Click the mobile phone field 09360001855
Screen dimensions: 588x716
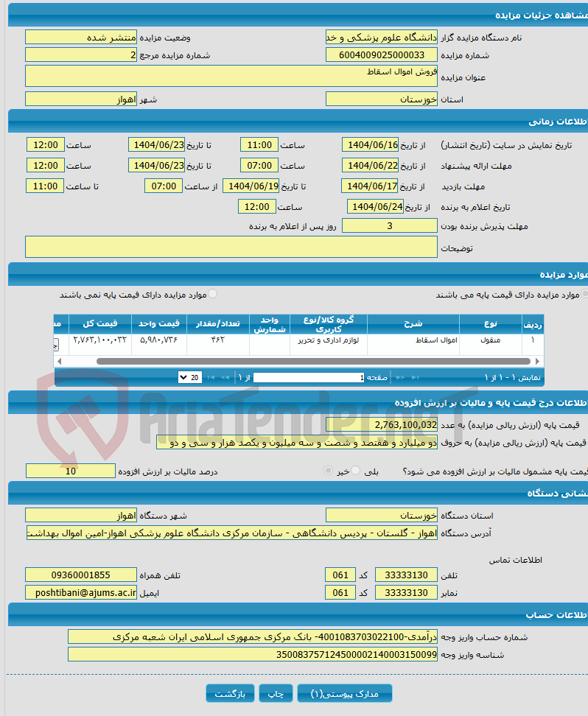81,575
